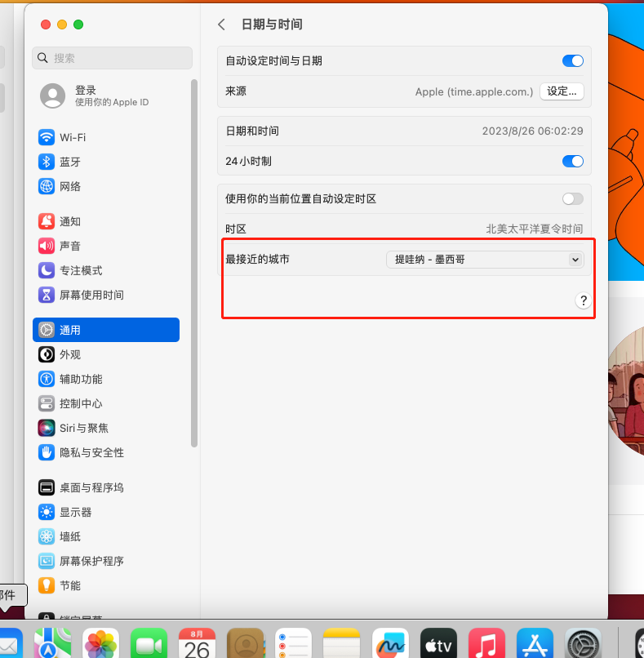Open the 蓝牙 Bluetooth settings icon
The height and width of the screenshot is (658, 644).
pyautogui.click(x=47, y=162)
